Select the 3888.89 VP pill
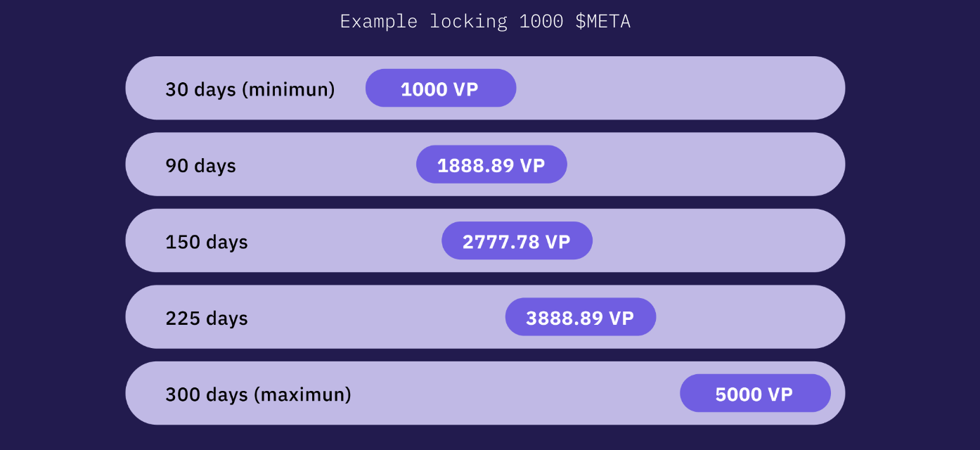 581,317
